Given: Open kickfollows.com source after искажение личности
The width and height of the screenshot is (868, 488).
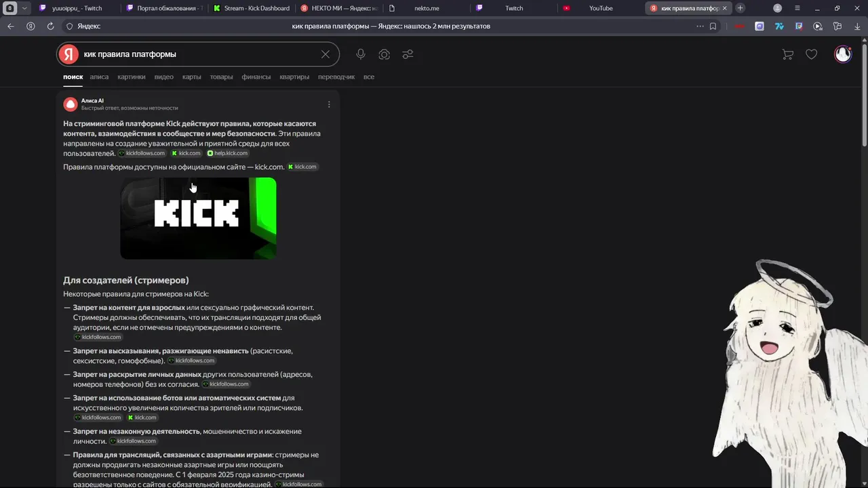Looking at the screenshot, I should pyautogui.click(x=133, y=441).
